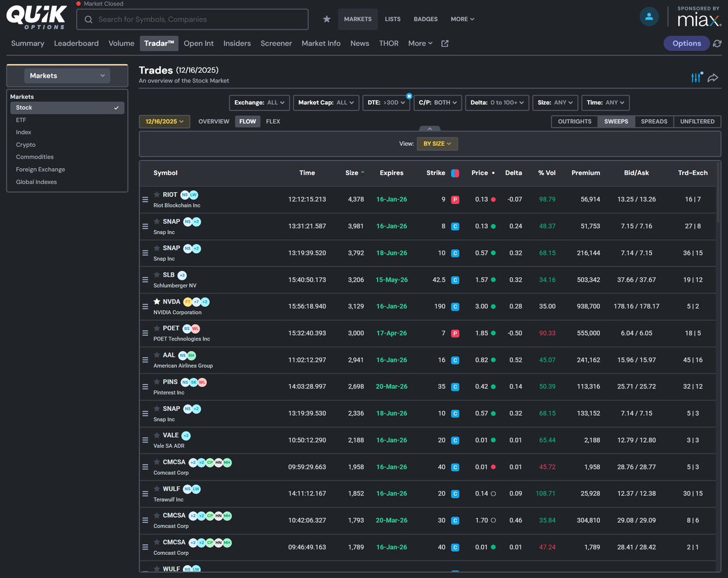
Task: Open row menu for NVDA trade
Action: click(x=145, y=307)
